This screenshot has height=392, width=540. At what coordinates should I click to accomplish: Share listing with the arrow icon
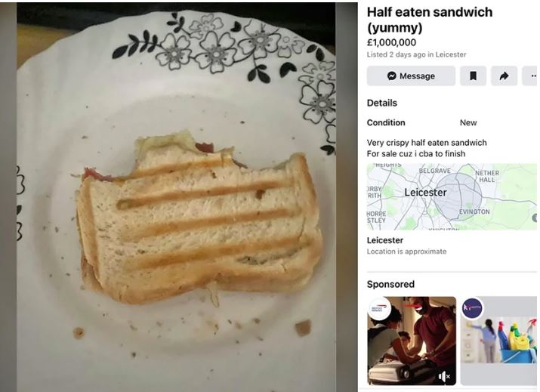click(x=504, y=76)
